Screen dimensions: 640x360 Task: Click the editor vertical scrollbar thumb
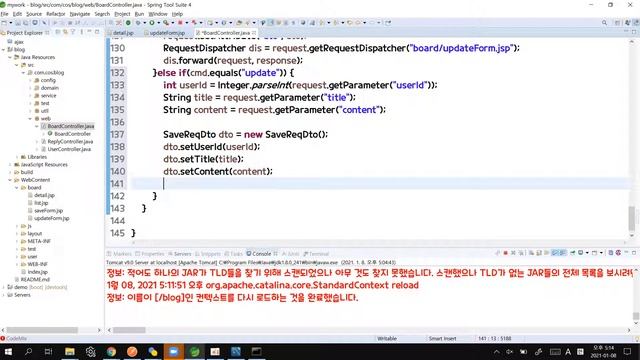click(x=631, y=218)
